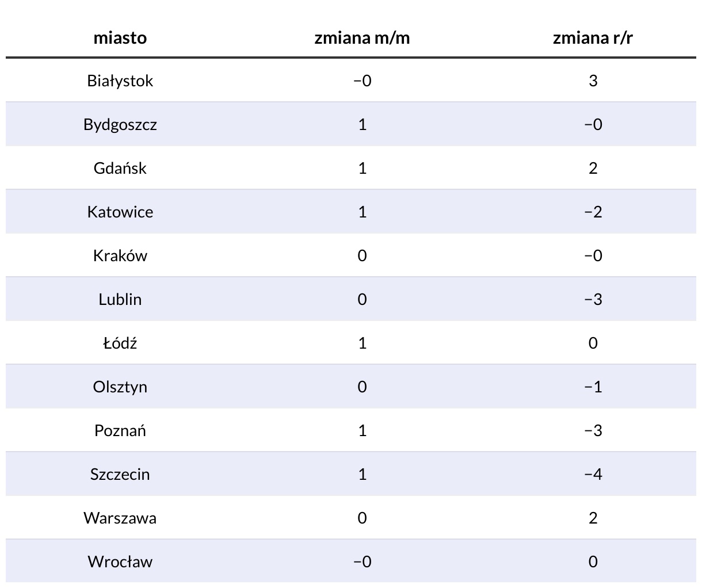Select the Łódź city cell

pos(120,343)
